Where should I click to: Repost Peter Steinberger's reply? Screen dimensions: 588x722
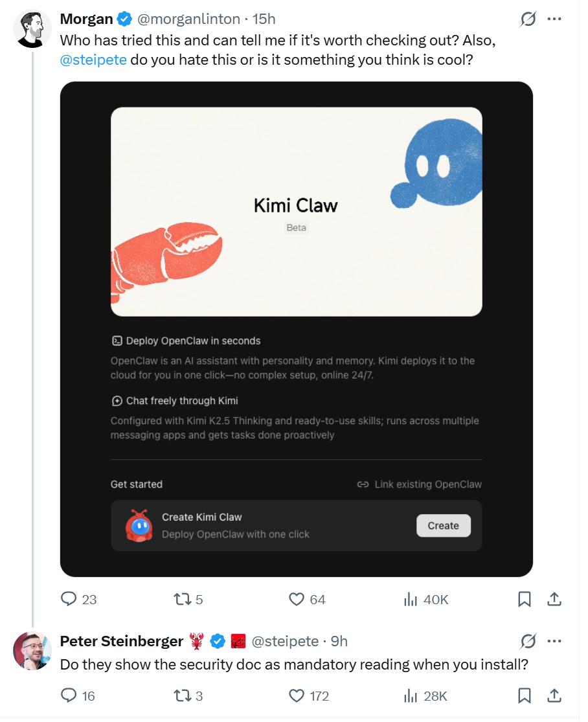[x=181, y=696]
